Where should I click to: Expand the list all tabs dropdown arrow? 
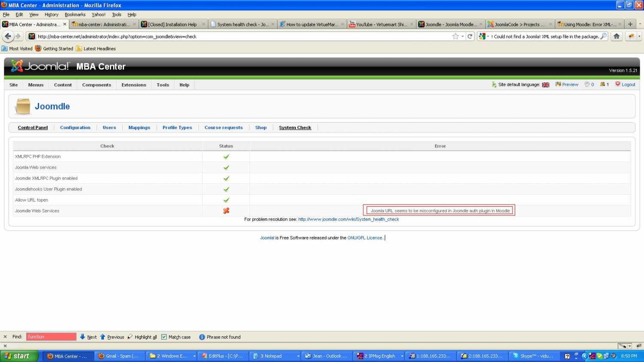tap(640, 24)
